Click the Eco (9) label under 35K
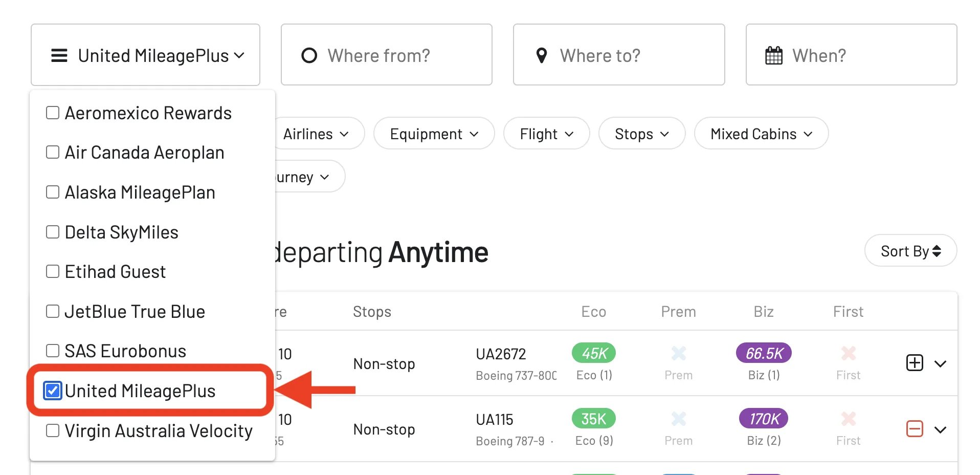Viewport: 980px width, 475px height. [594, 441]
